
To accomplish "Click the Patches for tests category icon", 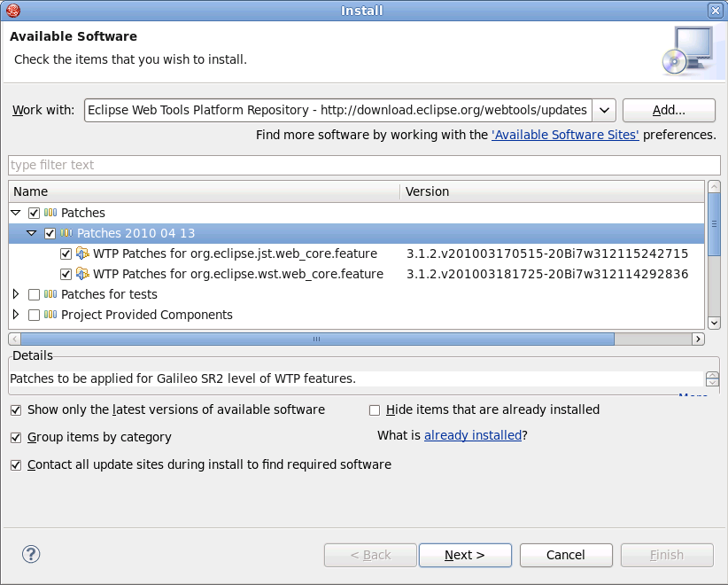I will [50, 294].
